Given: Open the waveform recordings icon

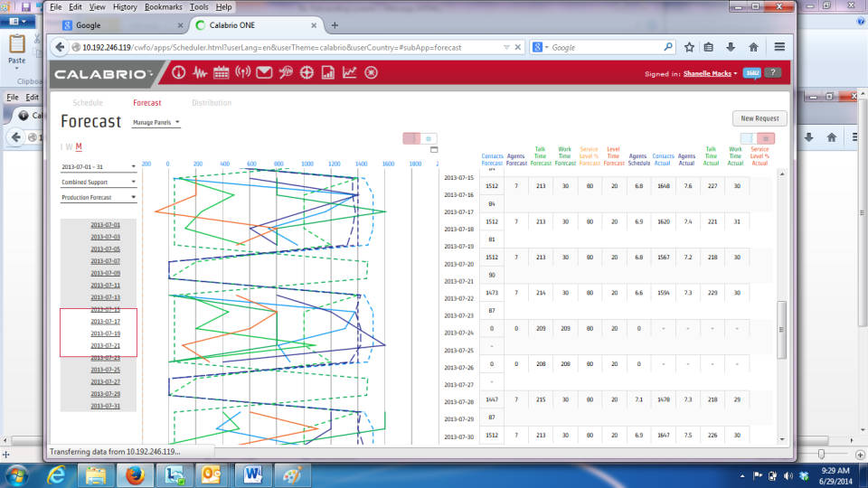Looking at the screenshot, I should click(200, 73).
